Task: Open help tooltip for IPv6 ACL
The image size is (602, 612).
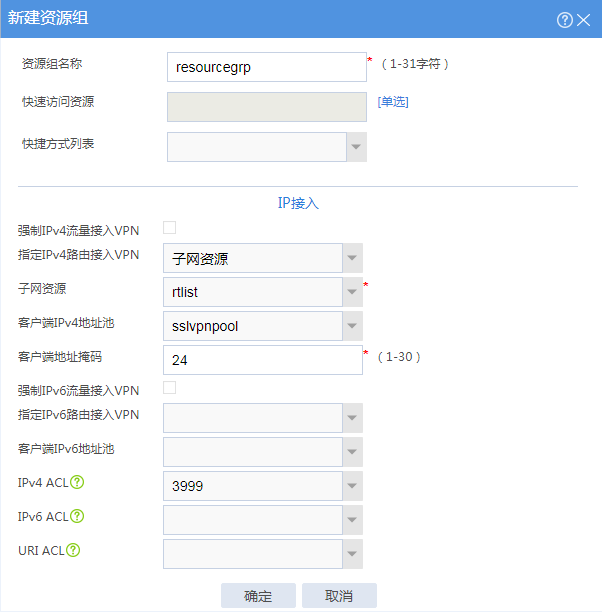Action: 77,516
